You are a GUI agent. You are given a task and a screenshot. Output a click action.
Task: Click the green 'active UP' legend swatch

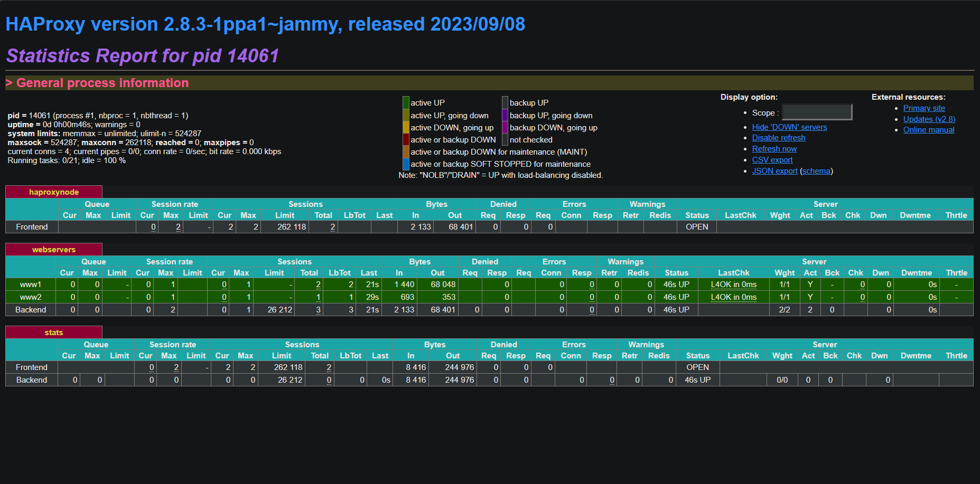[406, 102]
